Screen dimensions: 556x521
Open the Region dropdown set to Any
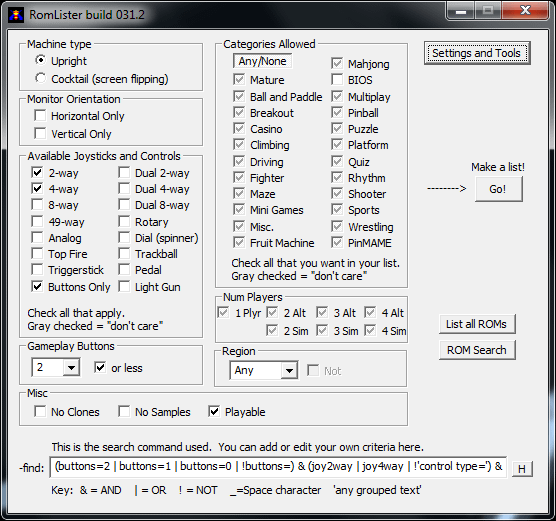point(289,371)
